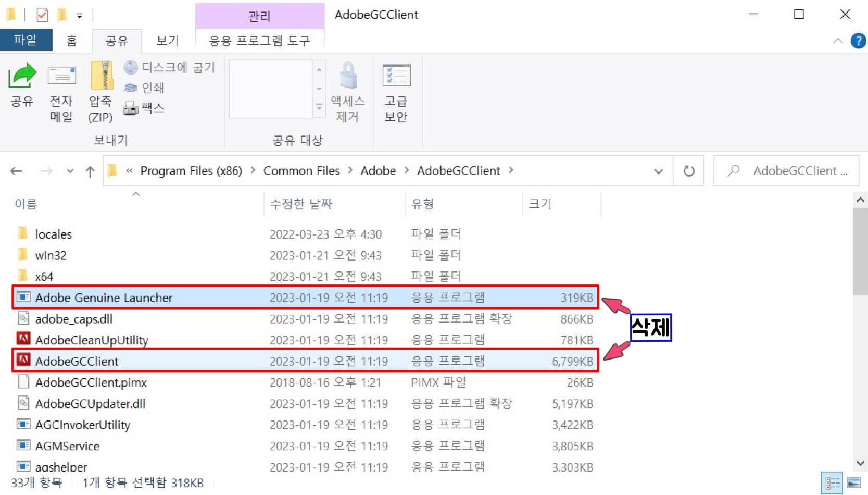Screen dimensions: 868x495
Task: Click Program Files (x86) in address path
Action: pyautogui.click(x=191, y=171)
